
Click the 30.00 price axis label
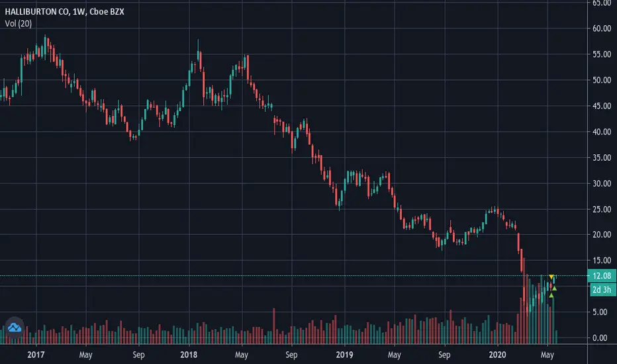[602, 183]
